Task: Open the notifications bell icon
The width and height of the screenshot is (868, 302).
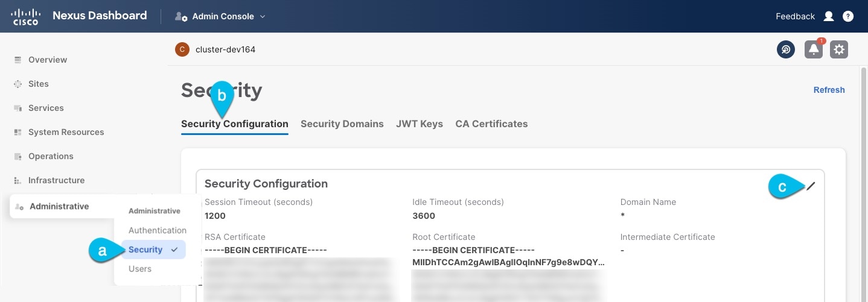Action: click(x=814, y=49)
